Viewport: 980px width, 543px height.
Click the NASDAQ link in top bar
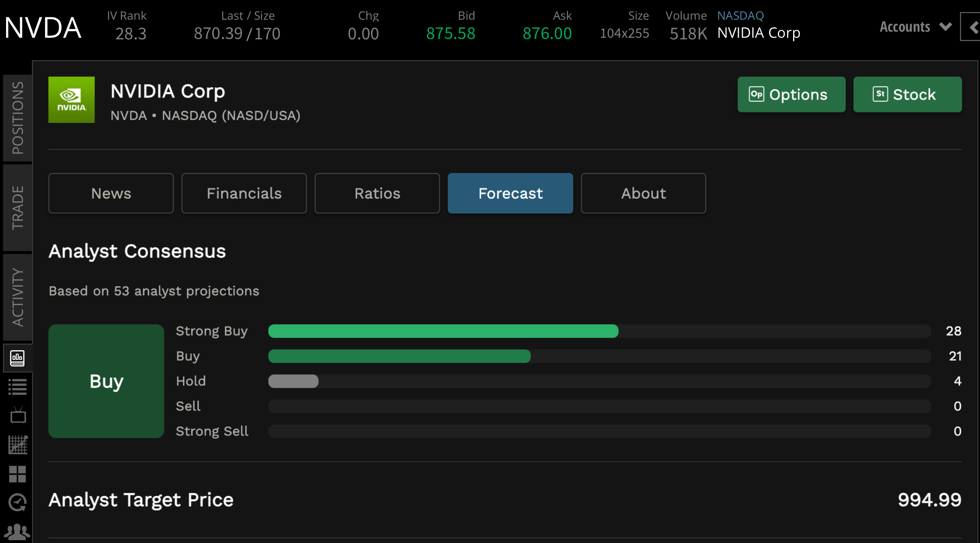point(741,15)
